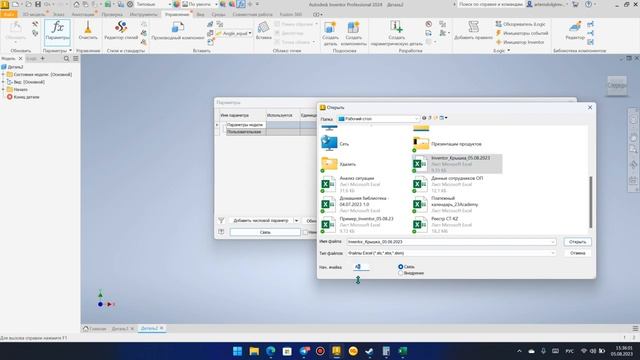Screen dimensions: 640x360
Task: Expand the iLogic panel dropdown arrow
Action: [x=508, y=51]
